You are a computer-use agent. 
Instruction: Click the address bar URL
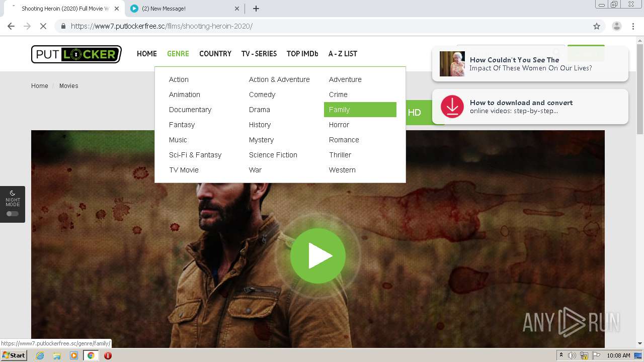coord(162,26)
